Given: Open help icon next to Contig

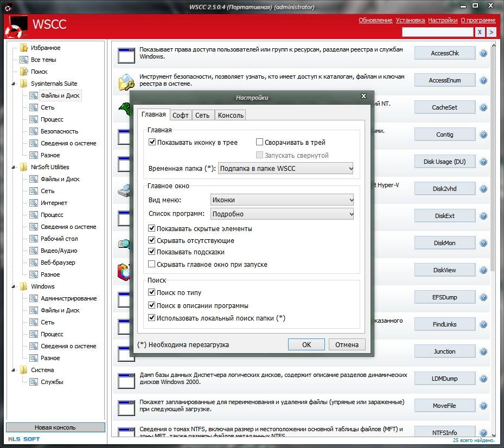Looking at the screenshot, I should click(483, 135).
